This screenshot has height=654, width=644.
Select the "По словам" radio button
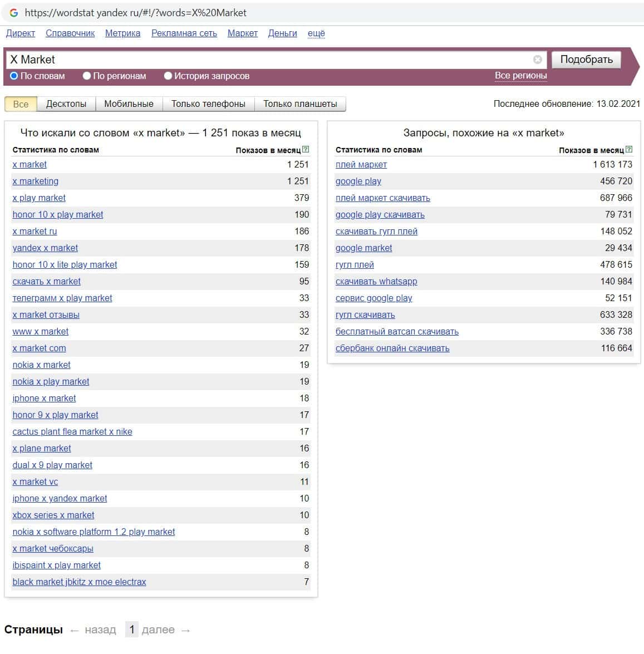click(14, 76)
